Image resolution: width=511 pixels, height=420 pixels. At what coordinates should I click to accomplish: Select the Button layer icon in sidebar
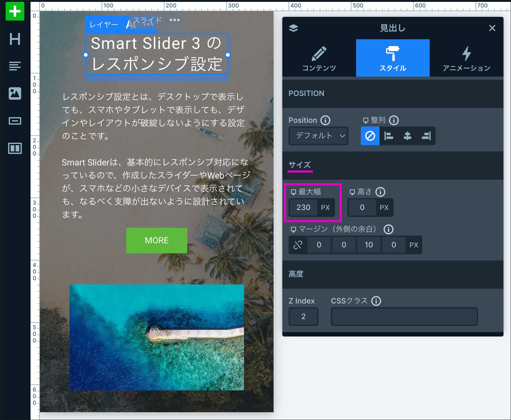[15, 121]
